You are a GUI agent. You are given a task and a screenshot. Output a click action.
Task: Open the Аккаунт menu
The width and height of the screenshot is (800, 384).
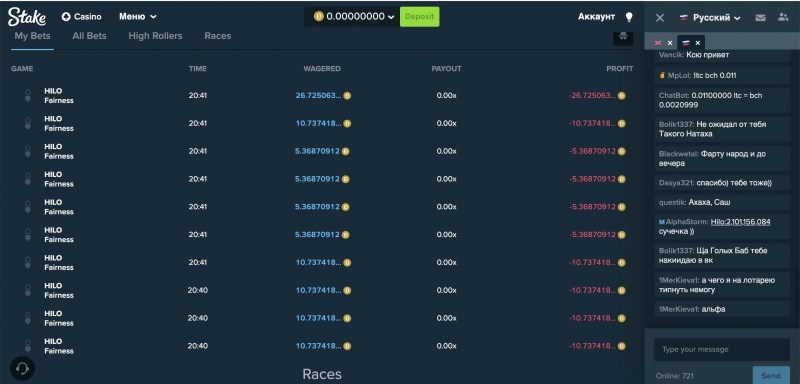[596, 17]
